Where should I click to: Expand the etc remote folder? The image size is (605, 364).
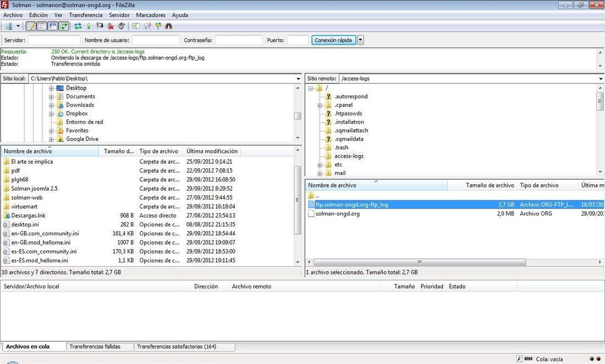[x=320, y=164]
